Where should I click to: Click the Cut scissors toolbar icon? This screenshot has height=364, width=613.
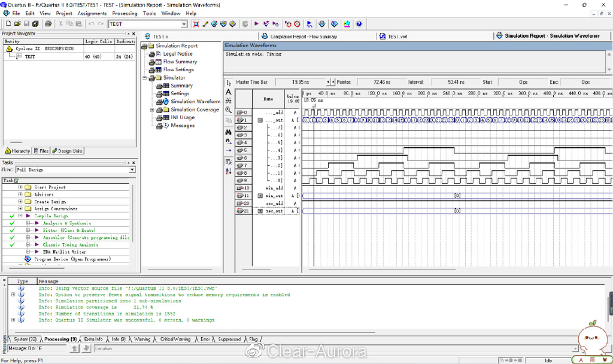click(x=60, y=24)
